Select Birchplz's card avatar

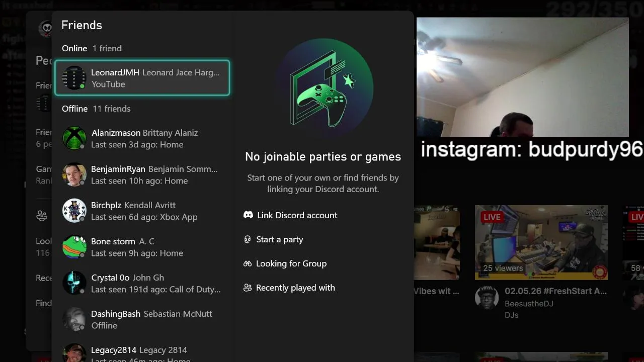(74, 211)
